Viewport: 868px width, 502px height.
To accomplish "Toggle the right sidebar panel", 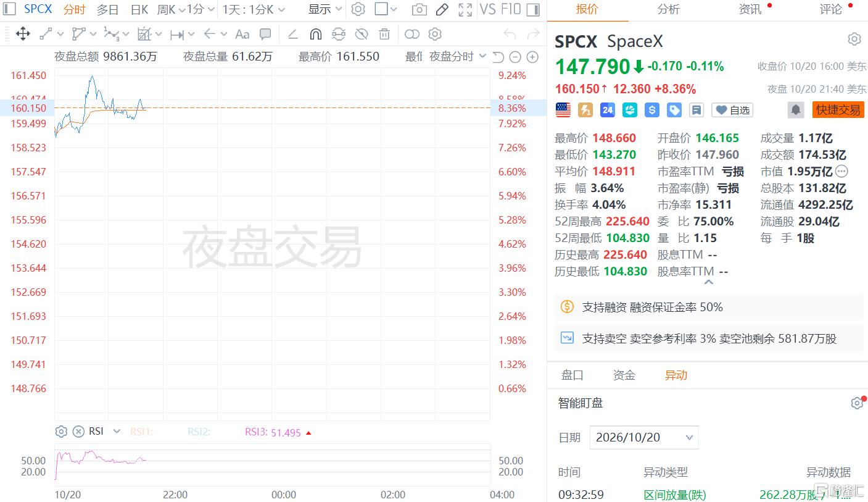I will click(534, 9).
